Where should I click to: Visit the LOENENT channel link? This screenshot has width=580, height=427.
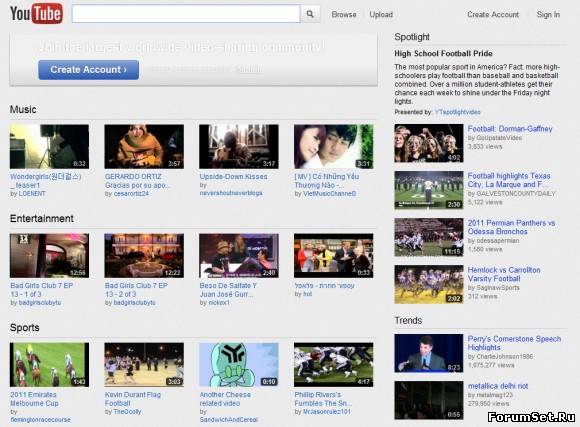click(x=32, y=194)
